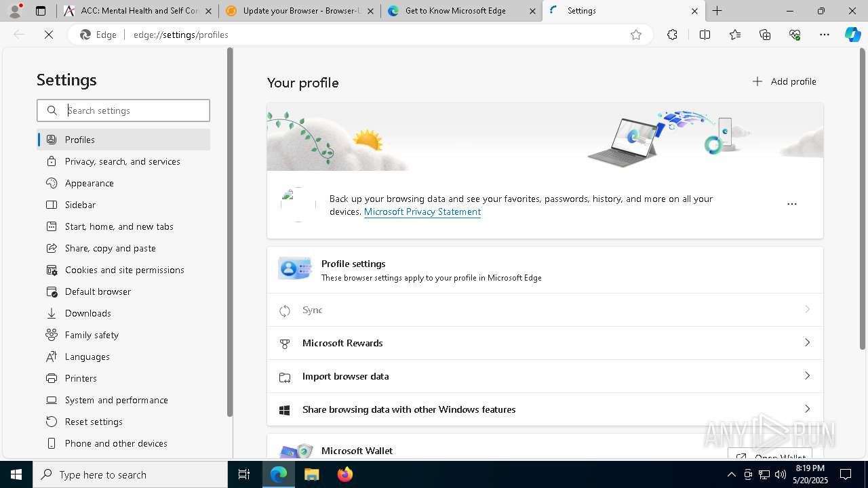Screen dimensions: 868x488
Task: Open Sidebar settings section
Action: tap(123, 205)
